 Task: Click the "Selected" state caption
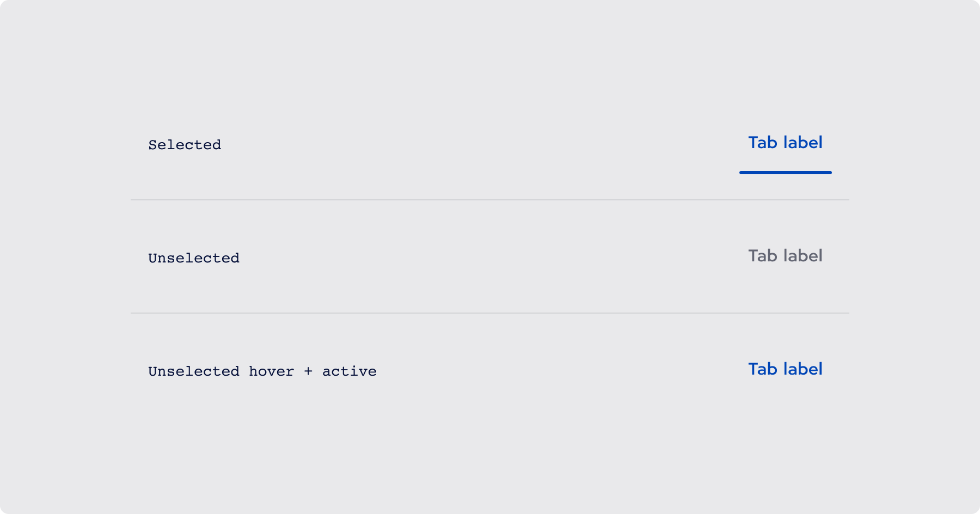(185, 145)
